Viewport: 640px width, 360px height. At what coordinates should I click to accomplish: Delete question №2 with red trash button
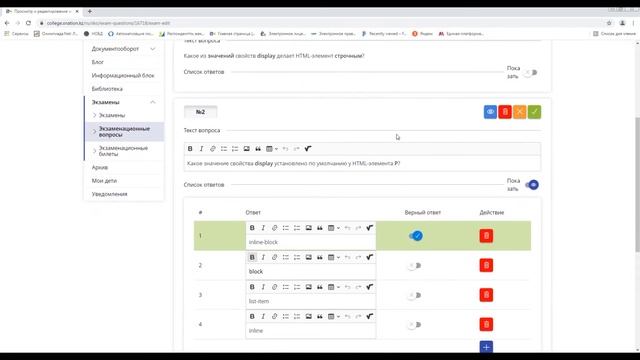(x=505, y=112)
